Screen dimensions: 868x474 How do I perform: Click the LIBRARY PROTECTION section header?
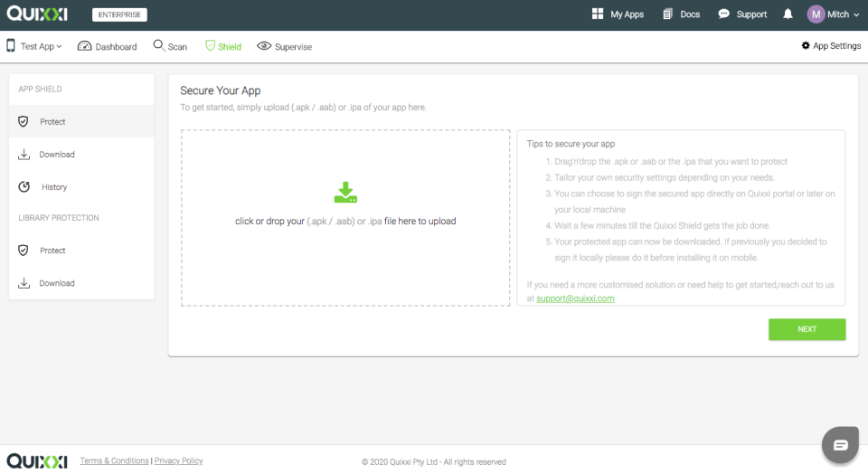click(59, 218)
